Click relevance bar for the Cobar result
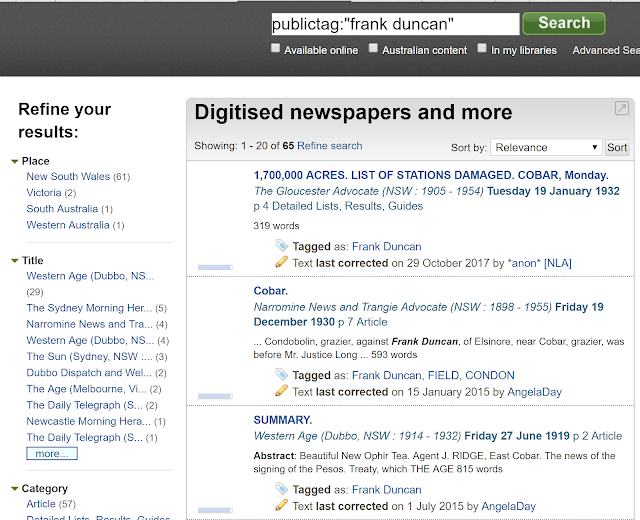The width and height of the screenshot is (640, 520). 215,396
